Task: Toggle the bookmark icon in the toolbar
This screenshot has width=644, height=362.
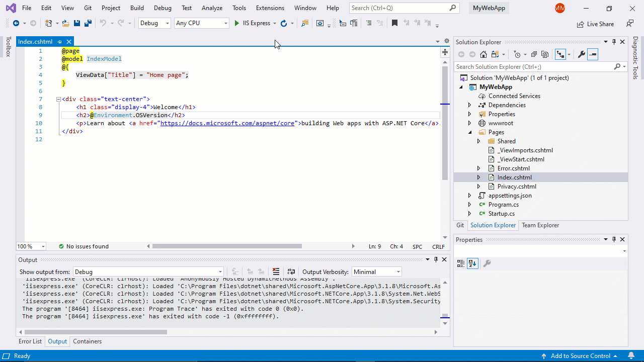Action: [x=395, y=23]
